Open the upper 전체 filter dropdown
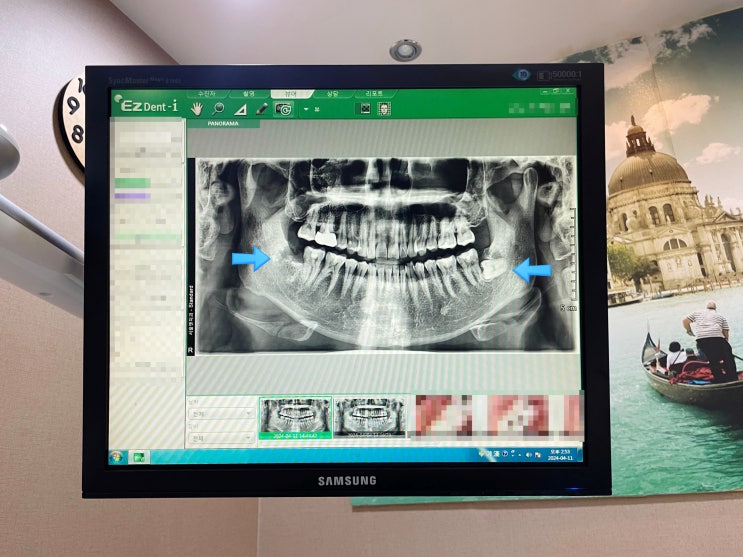Viewport: 743px width, 557px height. coord(221,414)
